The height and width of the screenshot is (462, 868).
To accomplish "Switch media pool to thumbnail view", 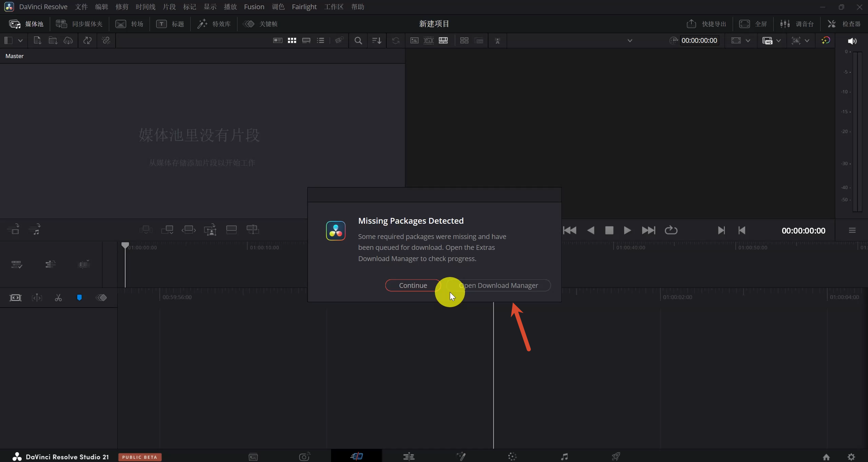I will pos(292,41).
